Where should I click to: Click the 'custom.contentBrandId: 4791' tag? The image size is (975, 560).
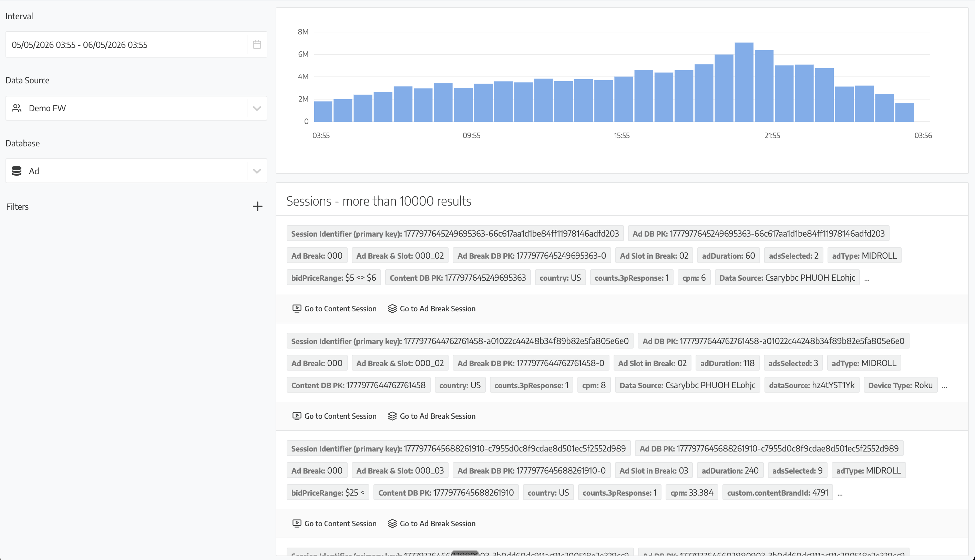click(x=778, y=492)
